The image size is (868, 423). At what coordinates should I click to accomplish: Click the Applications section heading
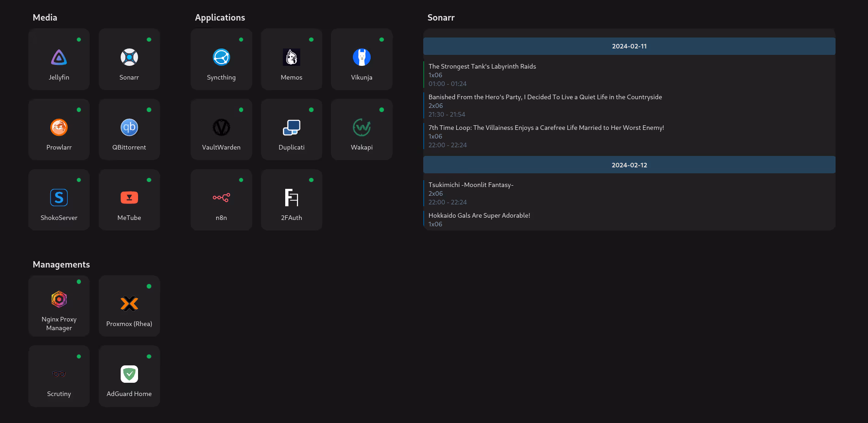tap(220, 17)
